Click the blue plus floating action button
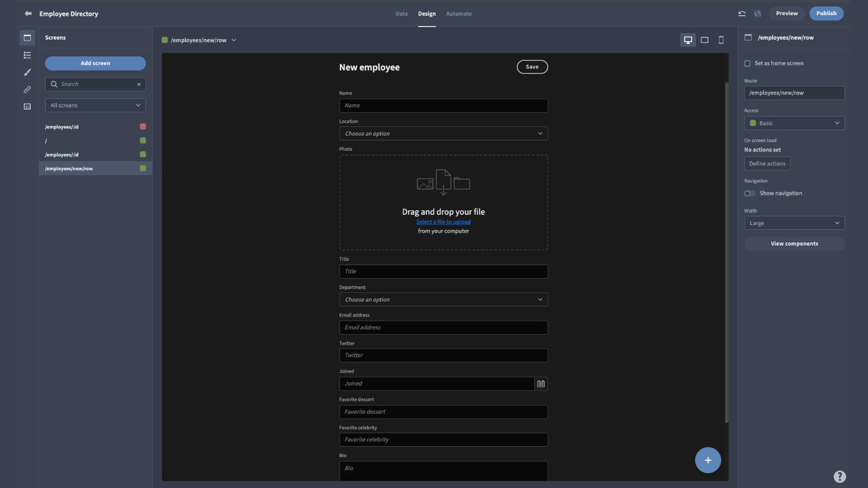The width and height of the screenshot is (868, 488). pos(707,460)
